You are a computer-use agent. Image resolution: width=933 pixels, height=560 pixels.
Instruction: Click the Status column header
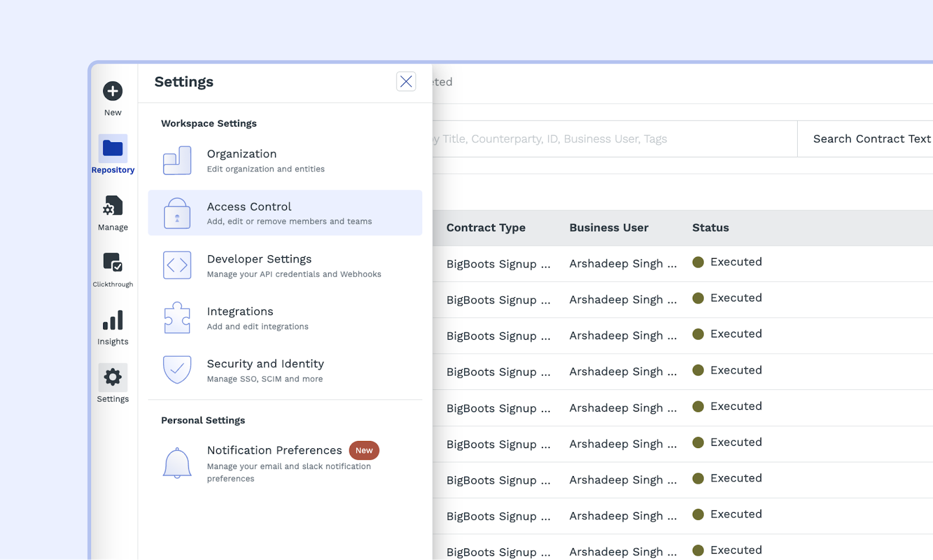pos(710,228)
